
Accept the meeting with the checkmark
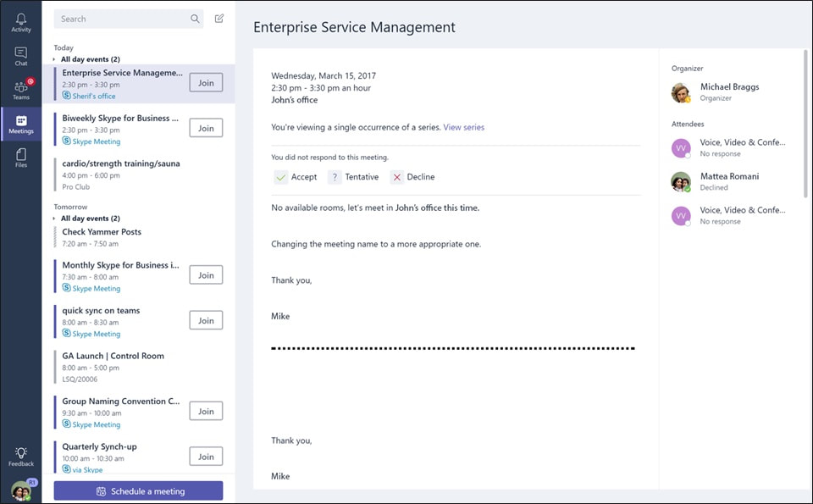tap(296, 177)
